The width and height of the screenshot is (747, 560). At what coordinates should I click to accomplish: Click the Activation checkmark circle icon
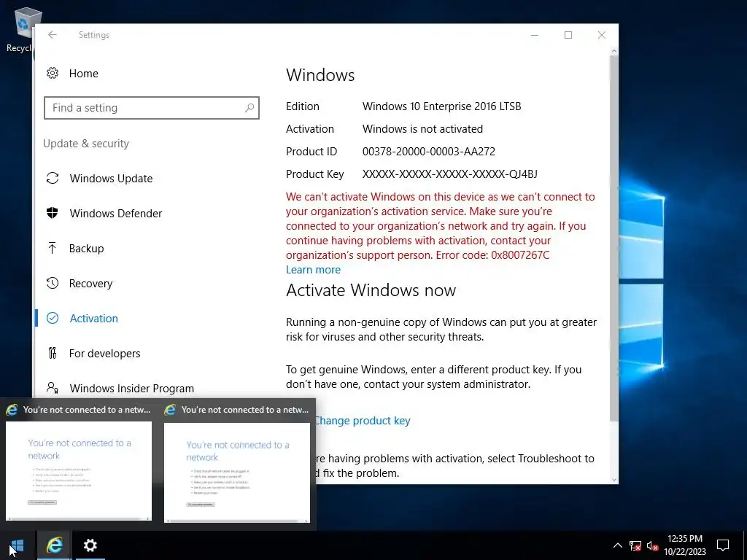click(x=53, y=318)
